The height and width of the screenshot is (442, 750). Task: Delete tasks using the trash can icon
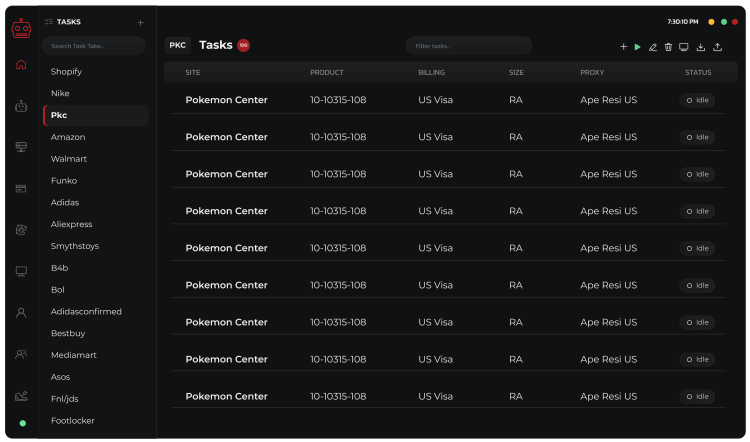point(668,47)
